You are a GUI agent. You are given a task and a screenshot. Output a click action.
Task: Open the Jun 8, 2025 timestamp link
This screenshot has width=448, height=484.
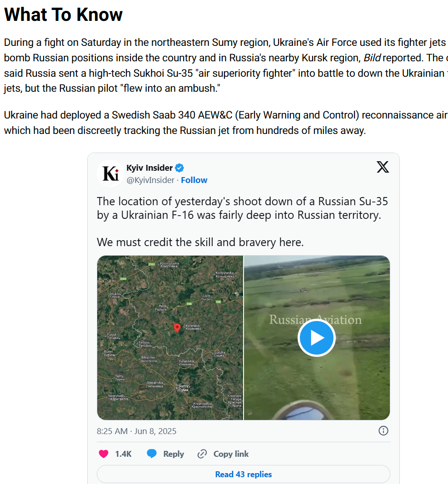click(x=136, y=431)
